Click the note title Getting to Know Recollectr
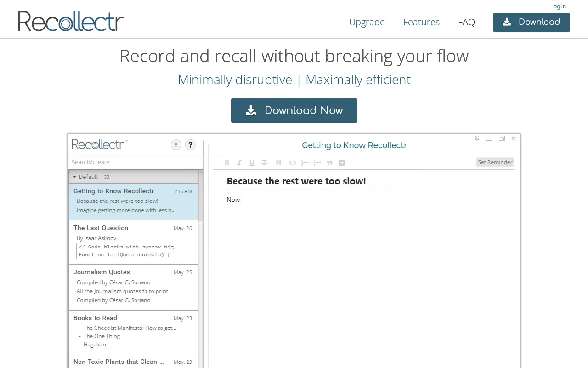588x368 pixels. coord(354,145)
